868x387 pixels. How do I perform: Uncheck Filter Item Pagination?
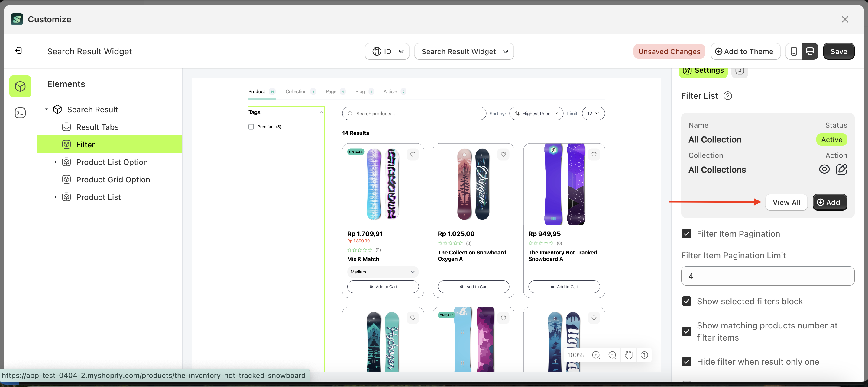click(687, 234)
